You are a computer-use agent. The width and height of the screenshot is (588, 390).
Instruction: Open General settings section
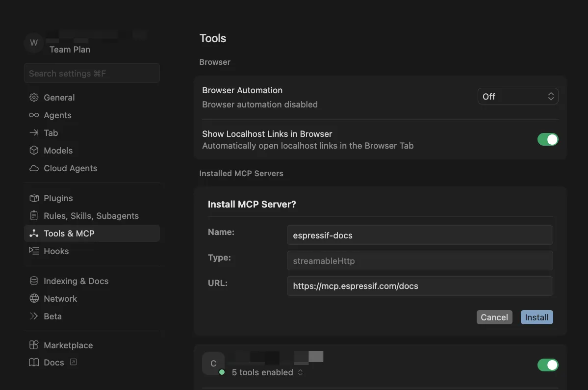92,98
